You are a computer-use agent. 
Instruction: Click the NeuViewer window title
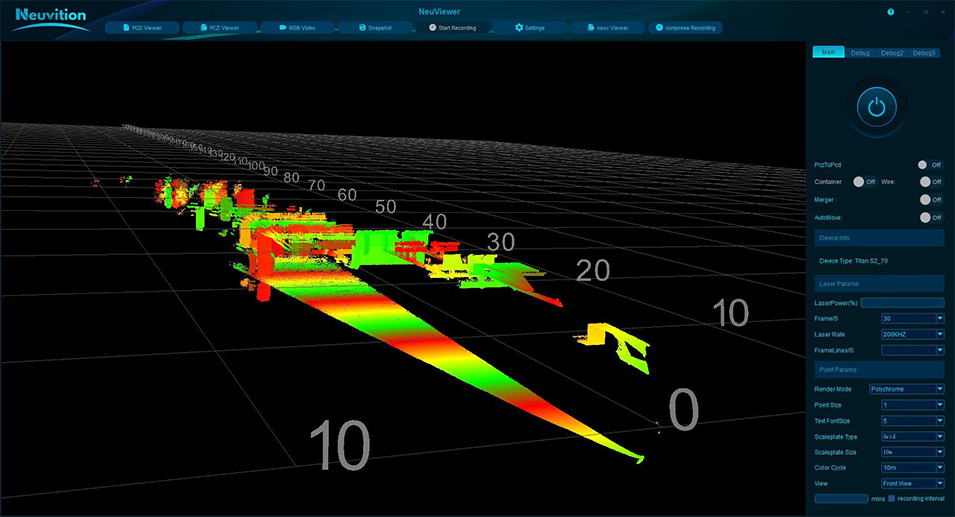[x=439, y=12]
